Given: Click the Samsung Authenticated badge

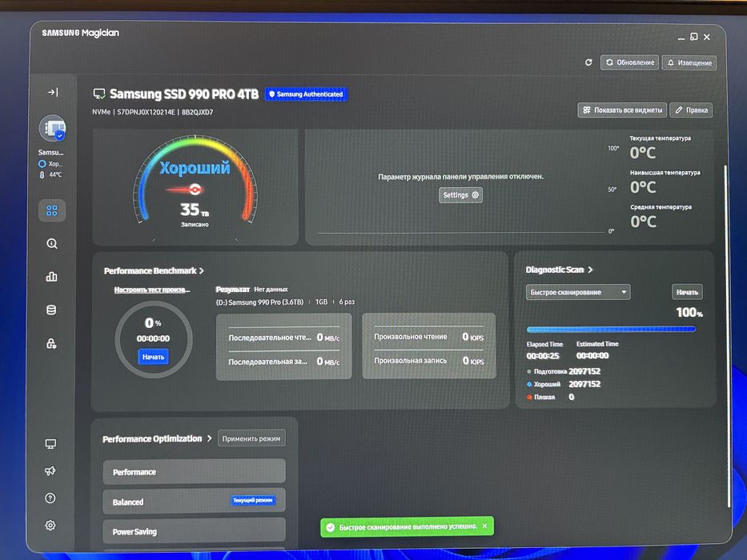Looking at the screenshot, I should 306,94.
